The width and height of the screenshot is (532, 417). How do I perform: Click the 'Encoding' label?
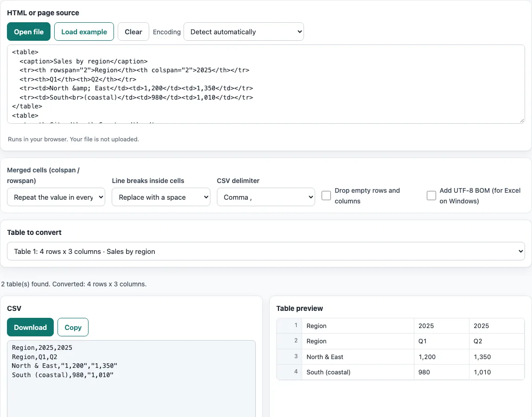pyautogui.click(x=166, y=32)
